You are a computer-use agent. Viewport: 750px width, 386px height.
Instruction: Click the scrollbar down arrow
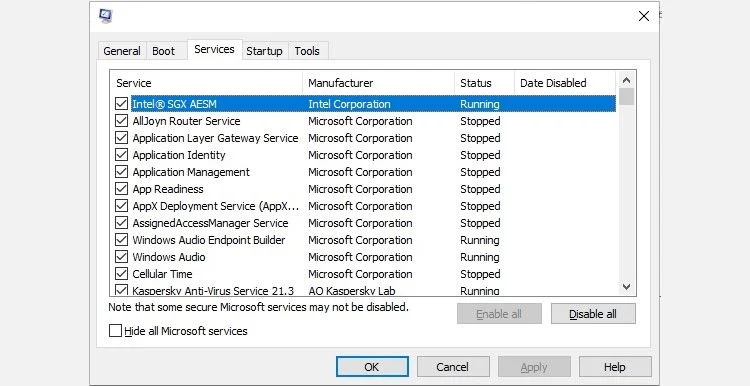626,287
